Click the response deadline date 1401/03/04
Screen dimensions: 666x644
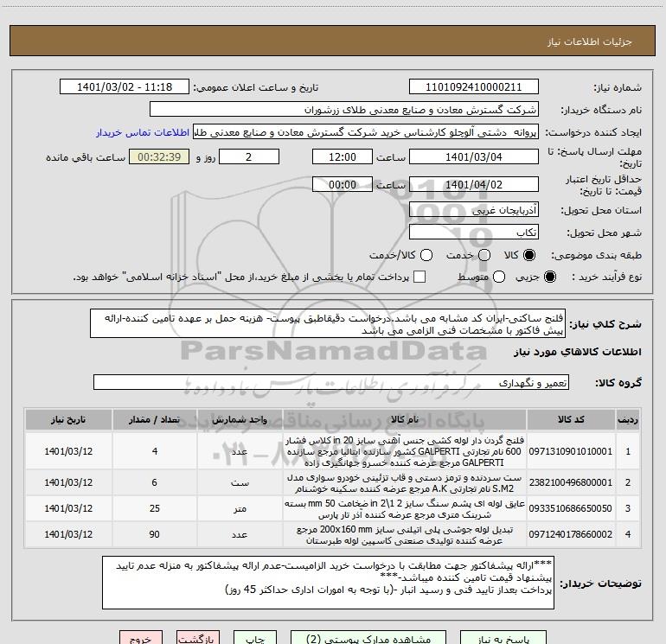coord(474,156)
